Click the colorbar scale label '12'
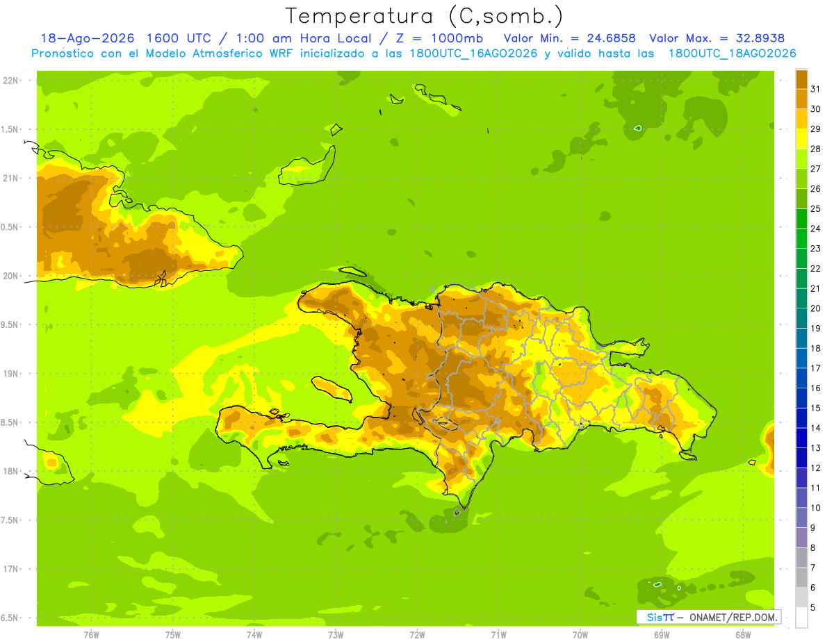 pos(816,468)
